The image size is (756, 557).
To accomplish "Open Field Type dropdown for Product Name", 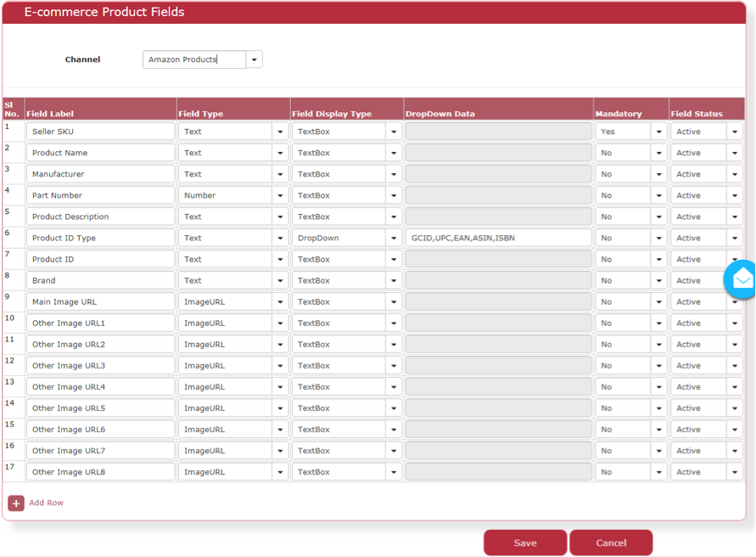I will pyautogui.click(x=280, y=153).
